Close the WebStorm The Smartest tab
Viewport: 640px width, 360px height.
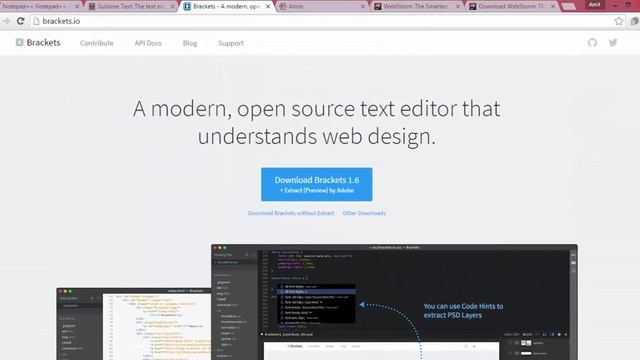[458, 7]
